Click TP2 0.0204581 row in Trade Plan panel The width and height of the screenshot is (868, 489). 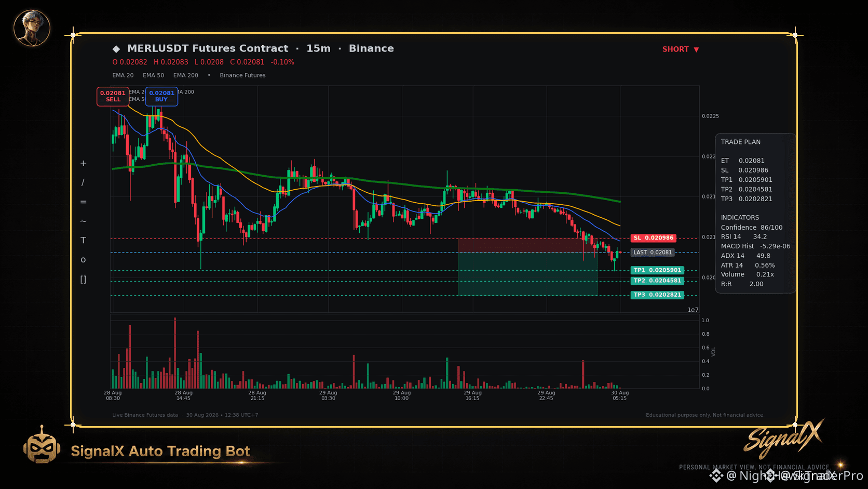[747, 189]
